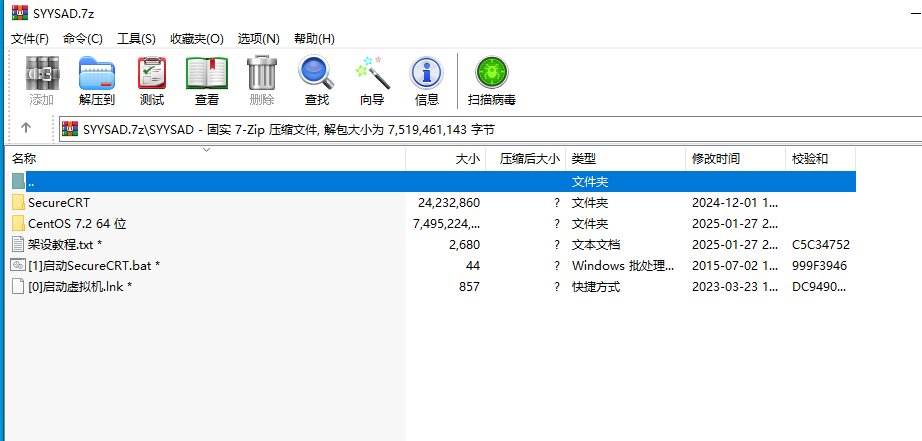Select the CentOS 7.2 64 位 folder icon

[x=18, y=224]
